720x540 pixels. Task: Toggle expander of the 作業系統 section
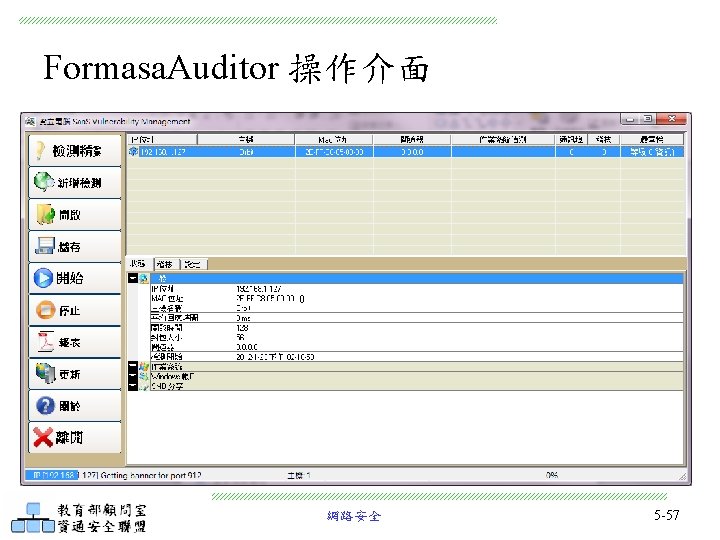pyautogui.click(x=133, y=366)
